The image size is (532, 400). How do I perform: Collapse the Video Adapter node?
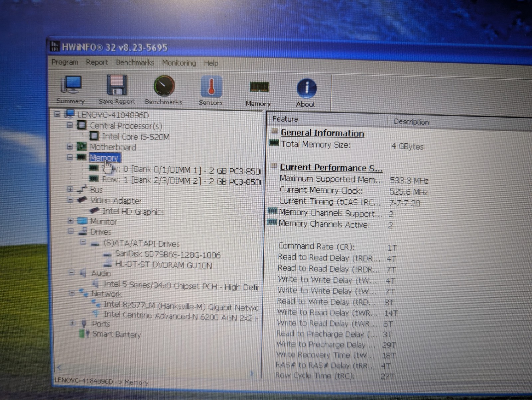70,200
